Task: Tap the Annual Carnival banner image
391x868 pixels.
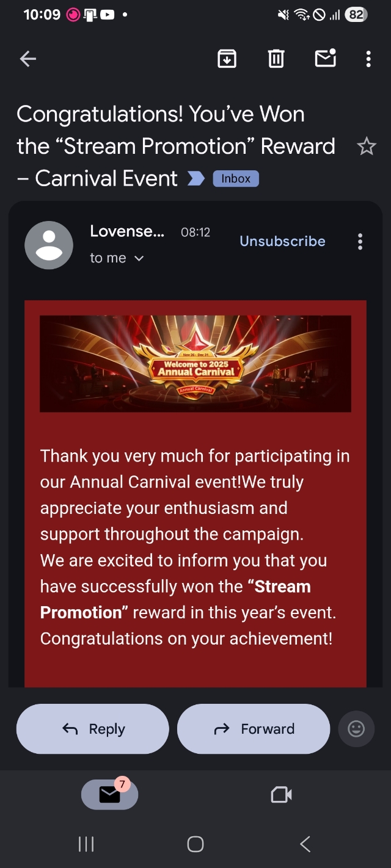Action: click(195, 363)
